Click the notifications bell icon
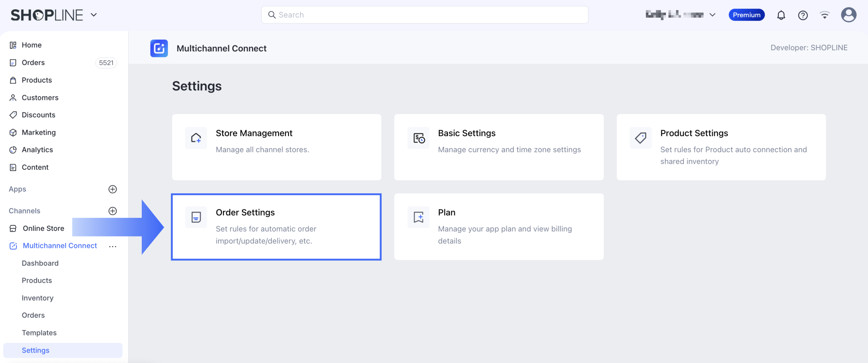This screenshot has height=363, width=868. click(x=781, y=15)
